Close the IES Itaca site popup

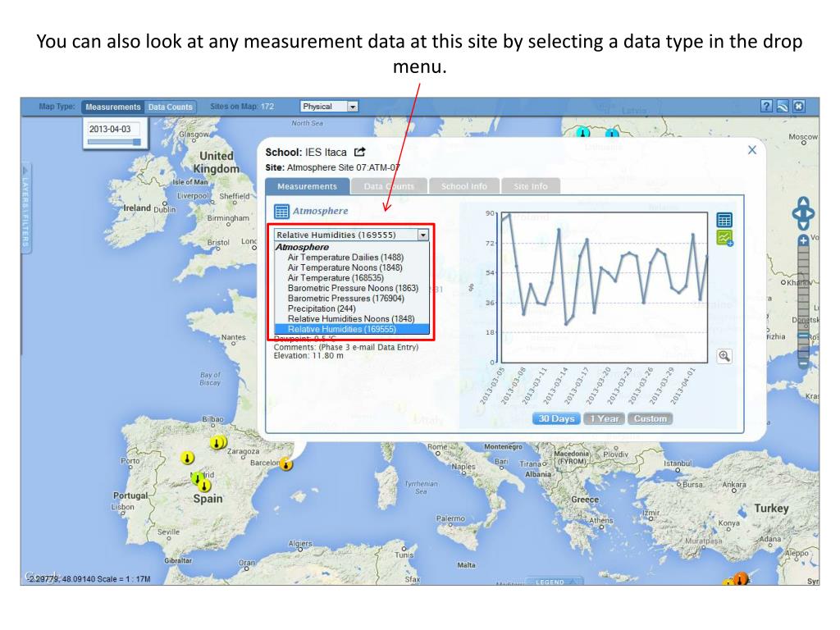[x=752, y=150]
